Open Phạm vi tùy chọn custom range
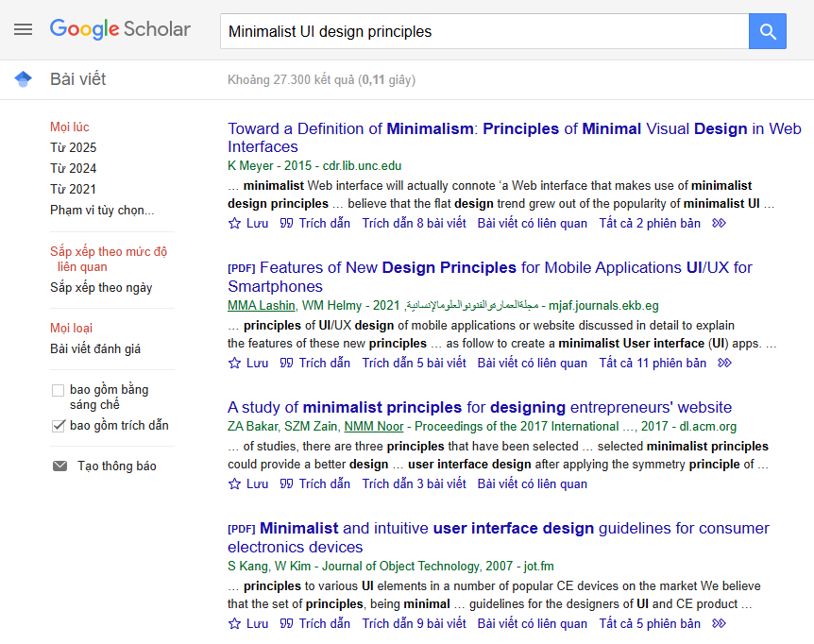This screenshot has height=644, width=814. click(x=102, y=210)
